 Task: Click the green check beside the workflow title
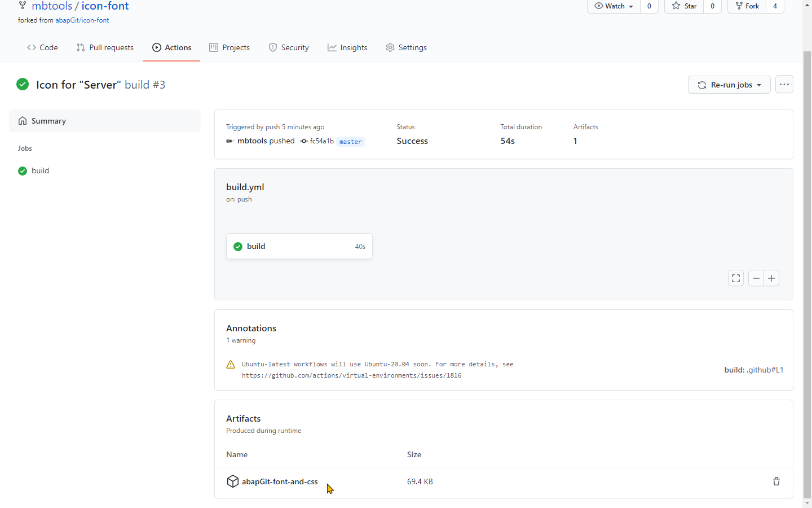(23, 84)
